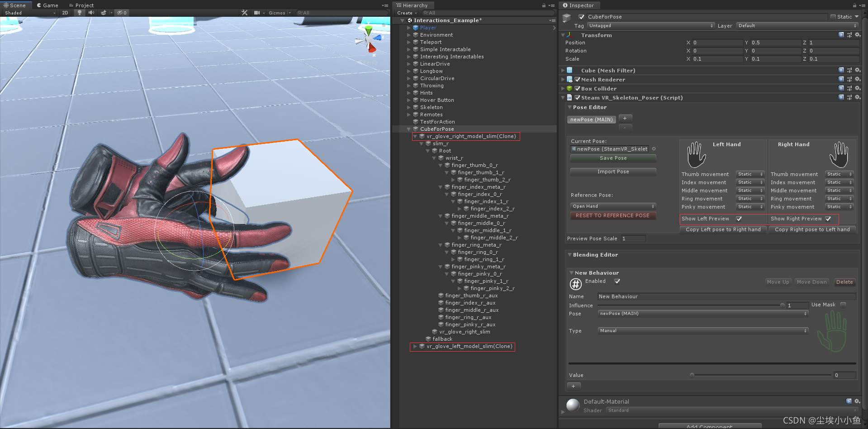The width and height of the screenshot is (868, 429).
Task: Click the Right Hand illustration icon
Action: point(839,155)
